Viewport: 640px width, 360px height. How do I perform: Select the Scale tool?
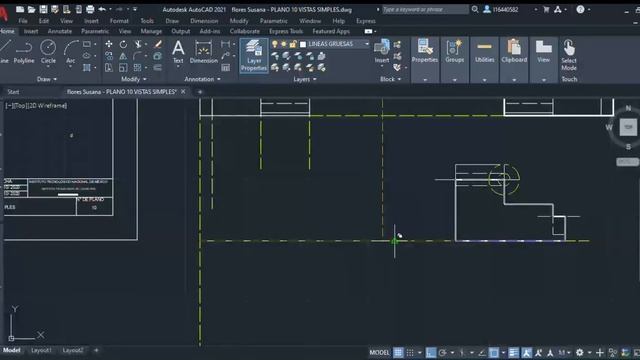123,67
